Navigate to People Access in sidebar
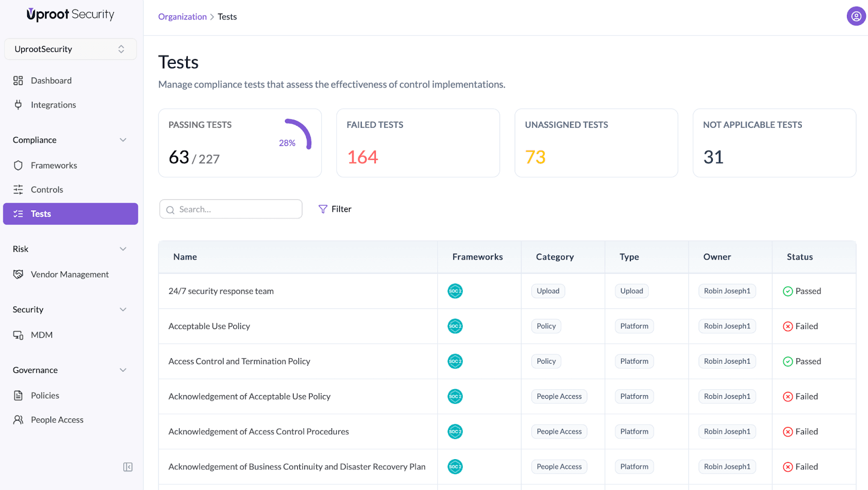This screenshot has height=490, width=868. [57, 420]
